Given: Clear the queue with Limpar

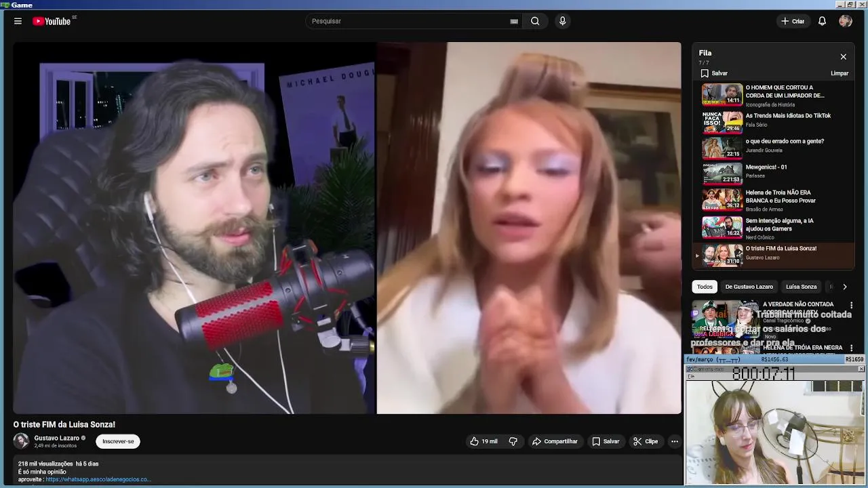Looking at the screenshot, I should pyautogui.click(x=840, y=73).
